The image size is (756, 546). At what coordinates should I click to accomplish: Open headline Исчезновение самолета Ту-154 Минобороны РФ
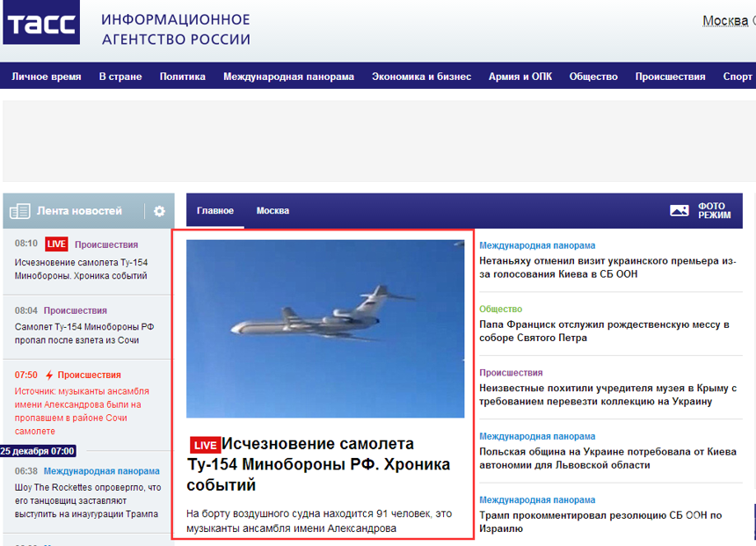(318, 464)
